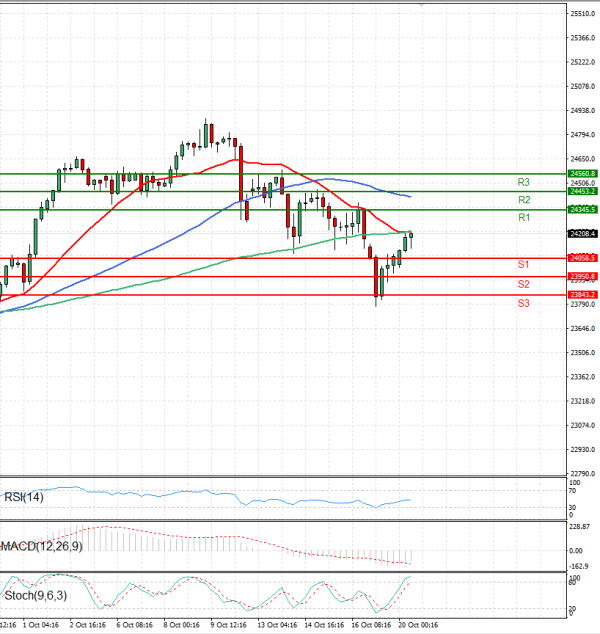Click the 24453.2 resistance price tag
This screenshot has height=634, width=600.
pyautogui.click(x=581, y=191)
